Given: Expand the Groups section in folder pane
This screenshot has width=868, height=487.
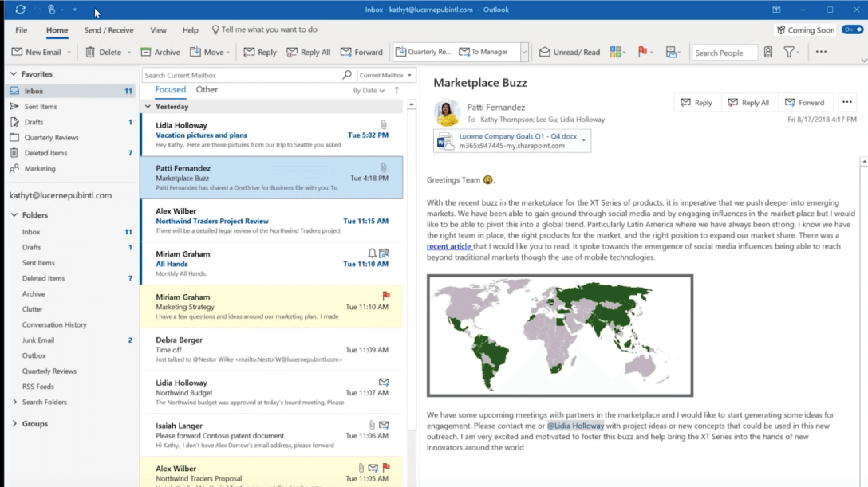Looking at the screenshot, I should 14,424.
